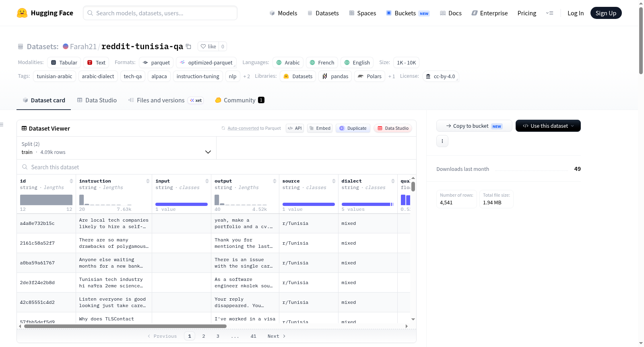Click the Duplicate button
The height and width of the screenshot is (347, 644).
coord(353,129)
